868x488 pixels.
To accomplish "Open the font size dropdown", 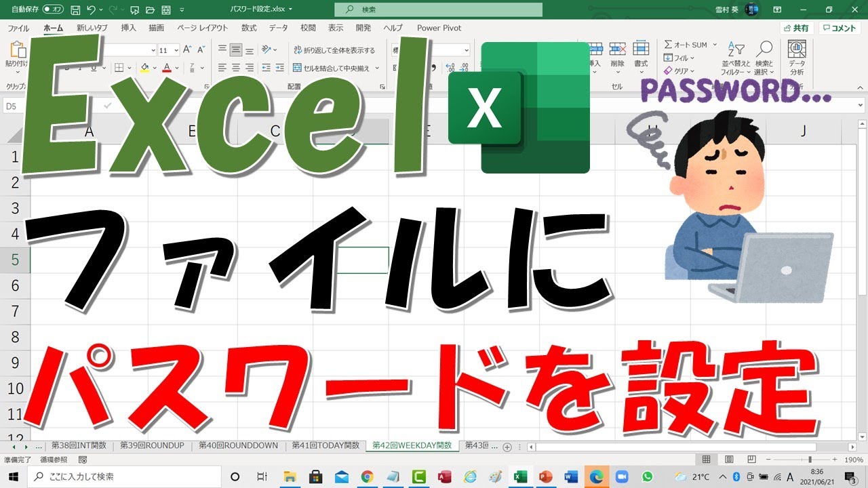I will [176, 50].
